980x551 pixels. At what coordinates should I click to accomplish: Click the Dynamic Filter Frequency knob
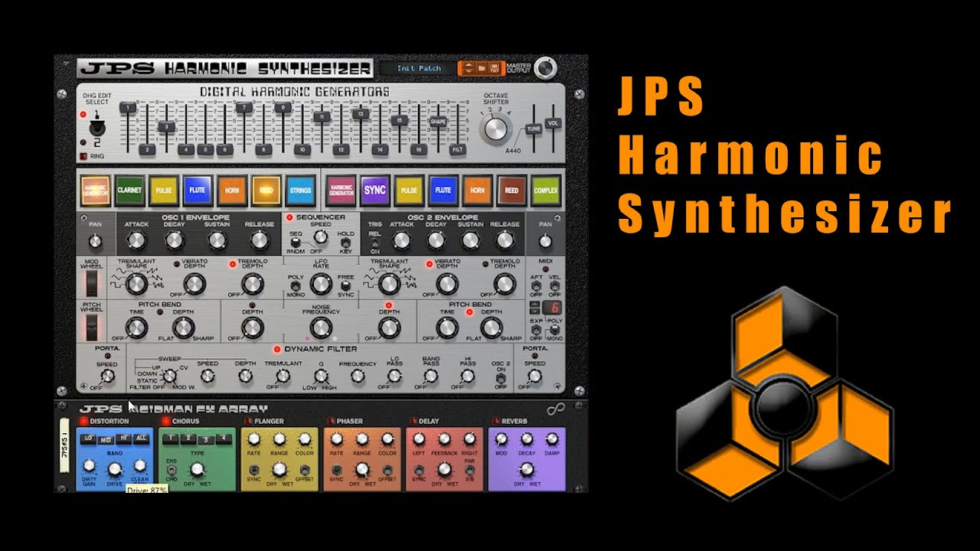pyautogui.click(x=358, y=376)
